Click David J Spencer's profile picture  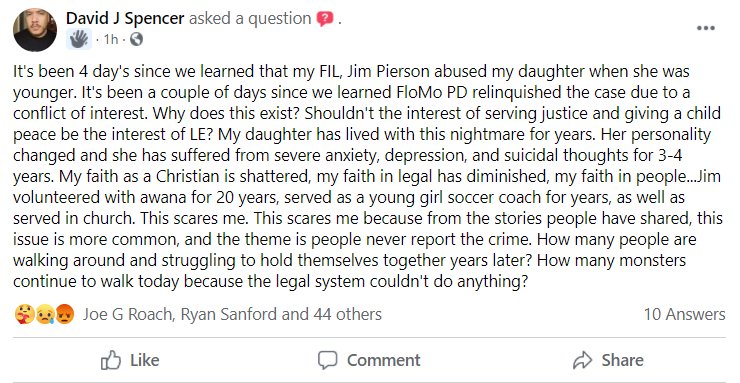click(35, 30)
